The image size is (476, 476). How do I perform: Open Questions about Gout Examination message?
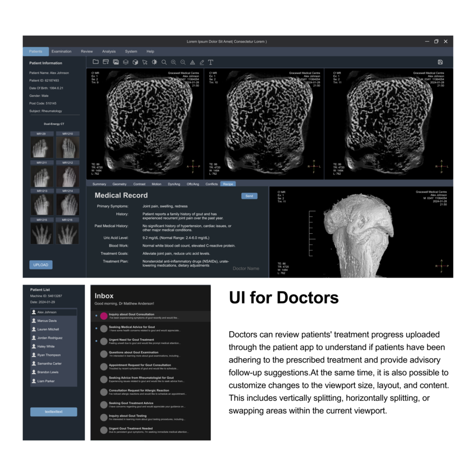pos(150,354)
